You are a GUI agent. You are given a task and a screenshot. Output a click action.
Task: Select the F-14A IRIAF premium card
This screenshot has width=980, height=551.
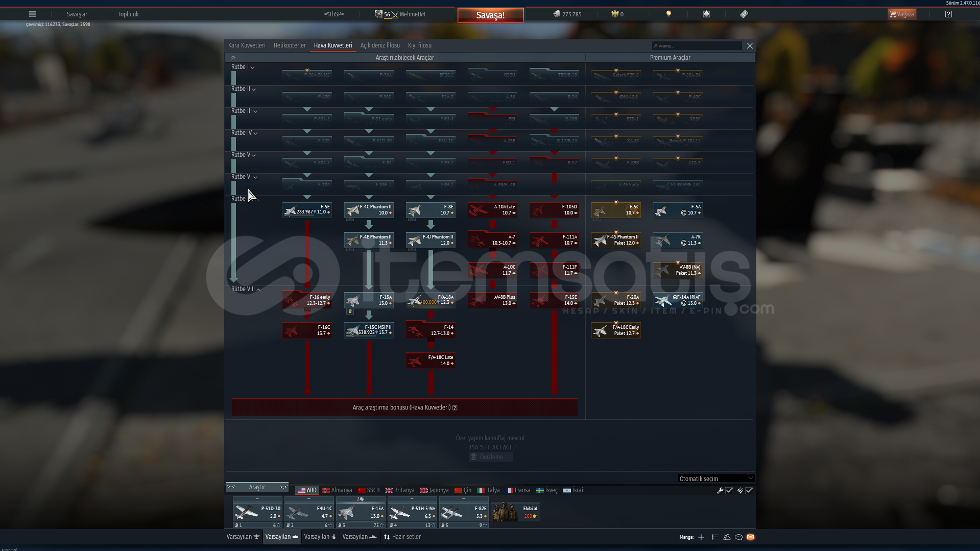tap(678, 300)
